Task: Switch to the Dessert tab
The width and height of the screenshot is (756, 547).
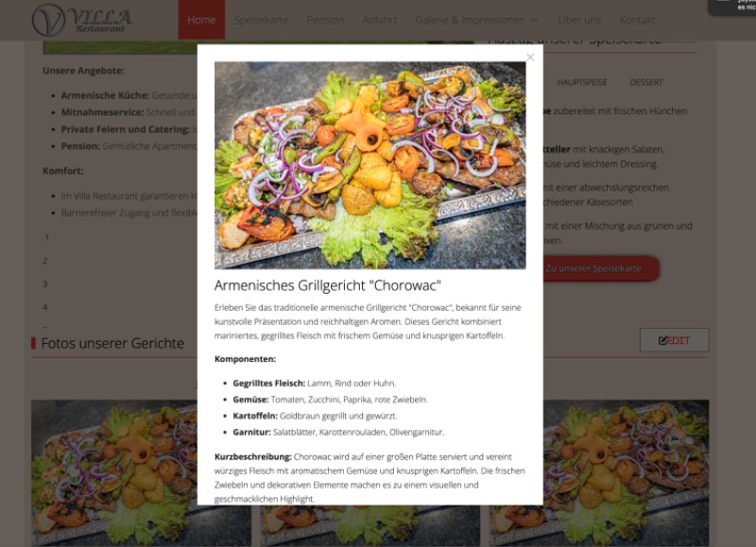Action: 646,82
